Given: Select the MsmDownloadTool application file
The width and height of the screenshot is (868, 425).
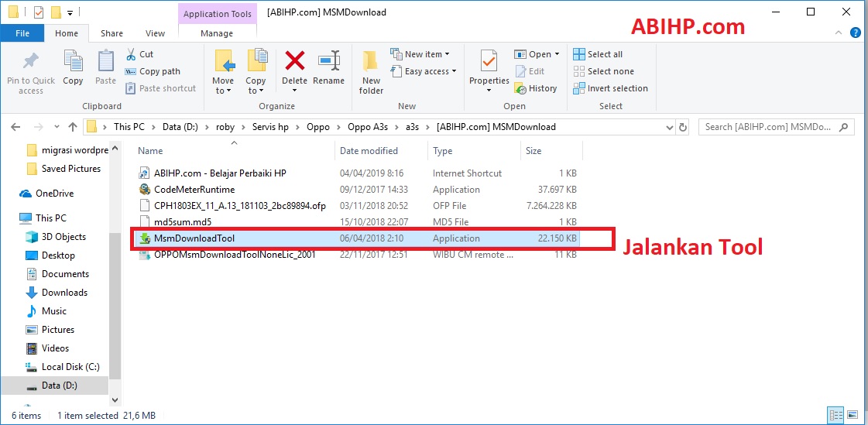Looking at the screenshot, I should click(x=358, y=238).
